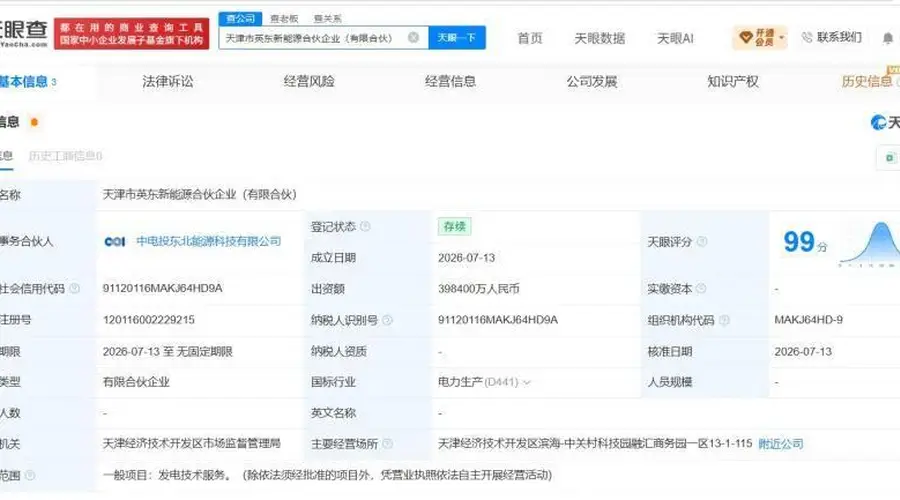Click the help icon next to 天眼评分
Viewport: 900px width, 500px height.
tap(701, 242)
